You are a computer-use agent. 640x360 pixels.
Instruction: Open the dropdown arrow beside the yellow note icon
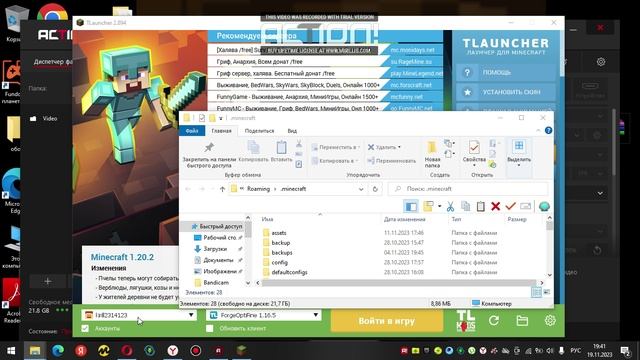pos(439,207)
